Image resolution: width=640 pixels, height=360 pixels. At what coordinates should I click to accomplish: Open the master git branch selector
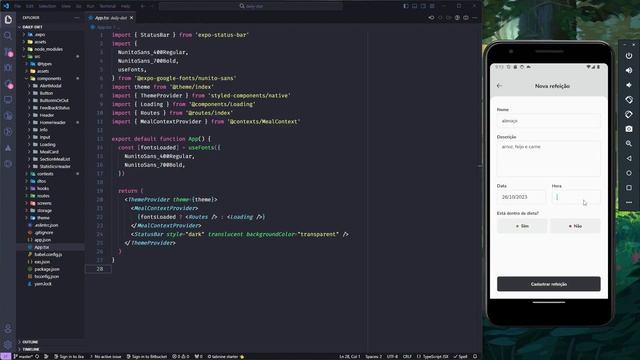pos(24,356)
